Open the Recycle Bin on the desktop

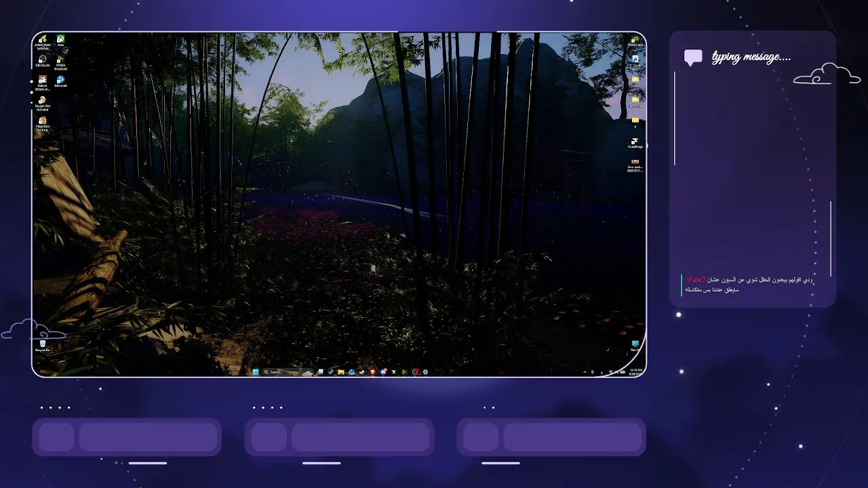coord(43,346)
